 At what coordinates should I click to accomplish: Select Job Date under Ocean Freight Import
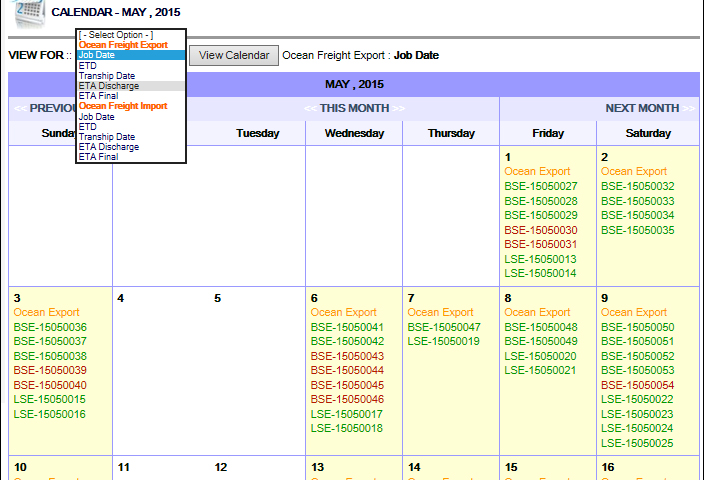pyautogui.click(x=131, y=117)
